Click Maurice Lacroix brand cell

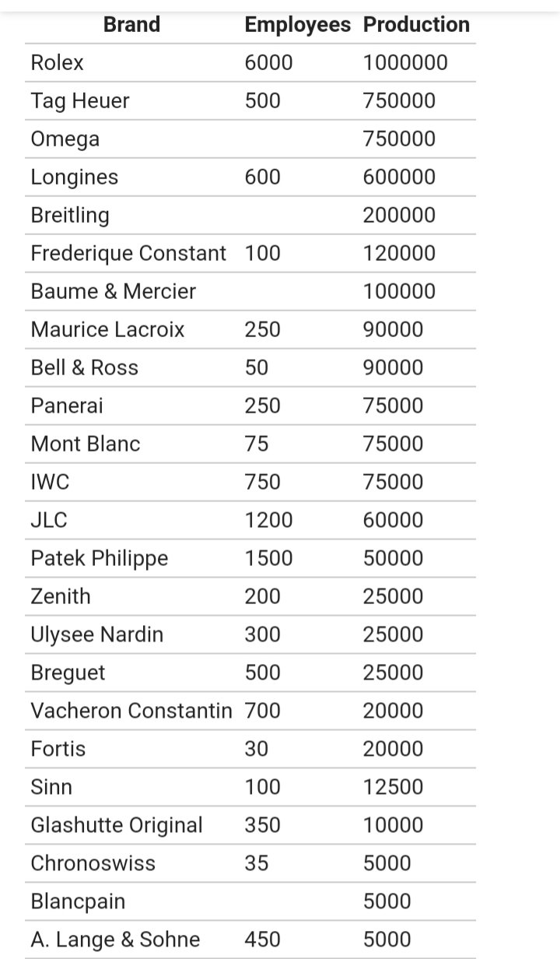(107, 330)
